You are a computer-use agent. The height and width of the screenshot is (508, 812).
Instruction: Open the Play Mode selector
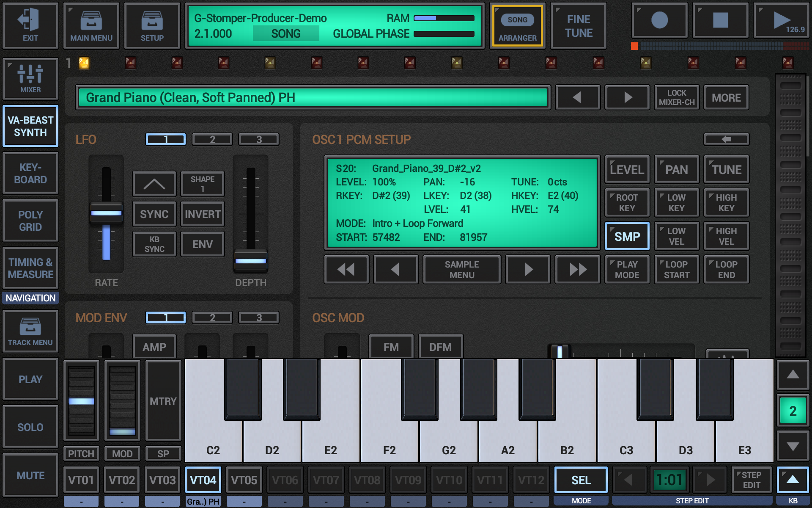coord(627,269)
